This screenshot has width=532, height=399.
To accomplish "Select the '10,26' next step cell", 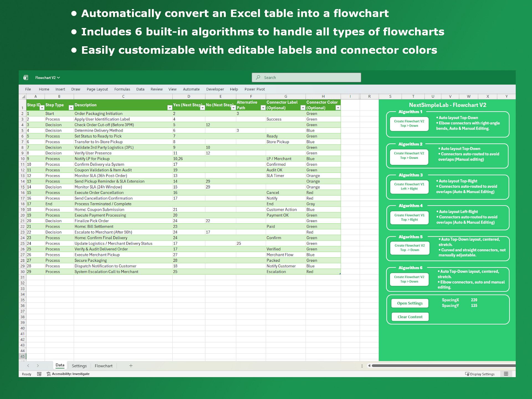I will [x=189, y=159].
